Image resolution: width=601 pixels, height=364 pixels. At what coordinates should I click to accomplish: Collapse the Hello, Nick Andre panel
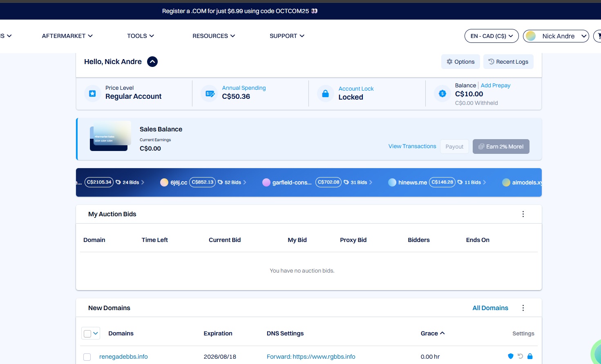tap(152, 62)
